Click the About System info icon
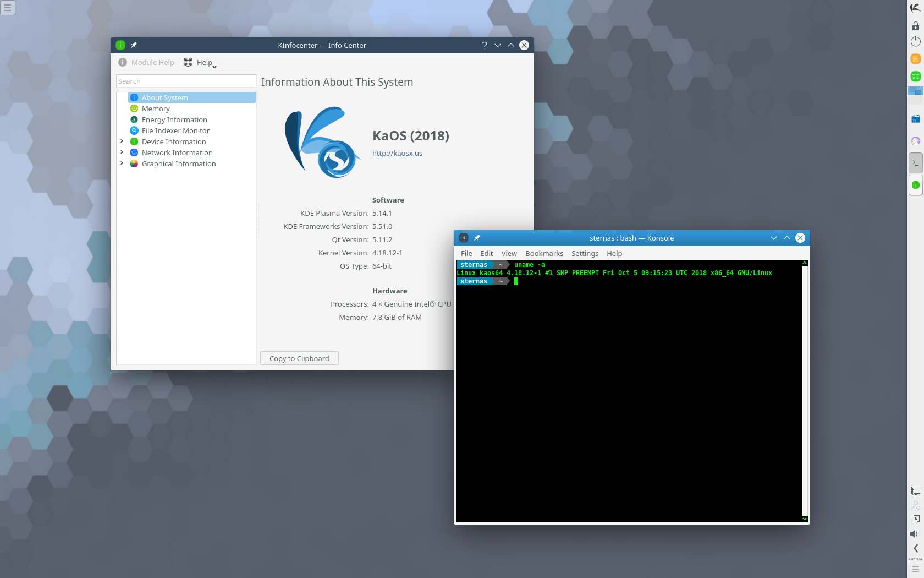Screen dimensions: 924x578 click(134, 97)
